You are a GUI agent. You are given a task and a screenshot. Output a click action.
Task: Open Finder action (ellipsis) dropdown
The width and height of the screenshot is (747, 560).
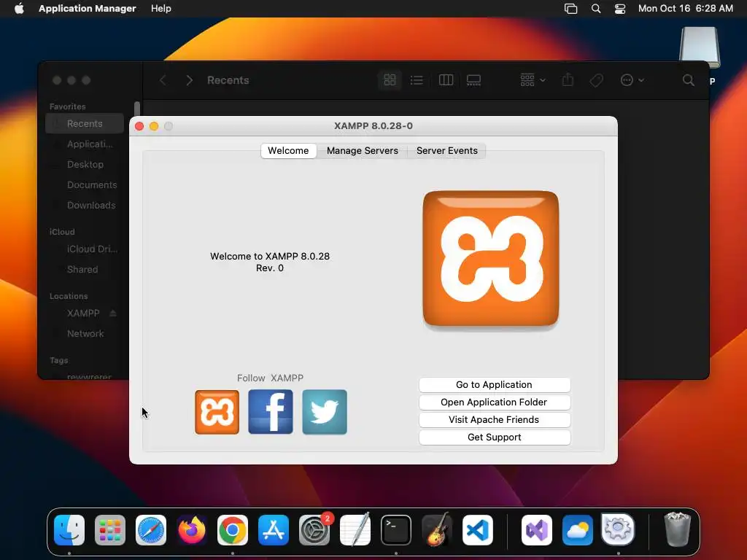(x=632, y=80)
